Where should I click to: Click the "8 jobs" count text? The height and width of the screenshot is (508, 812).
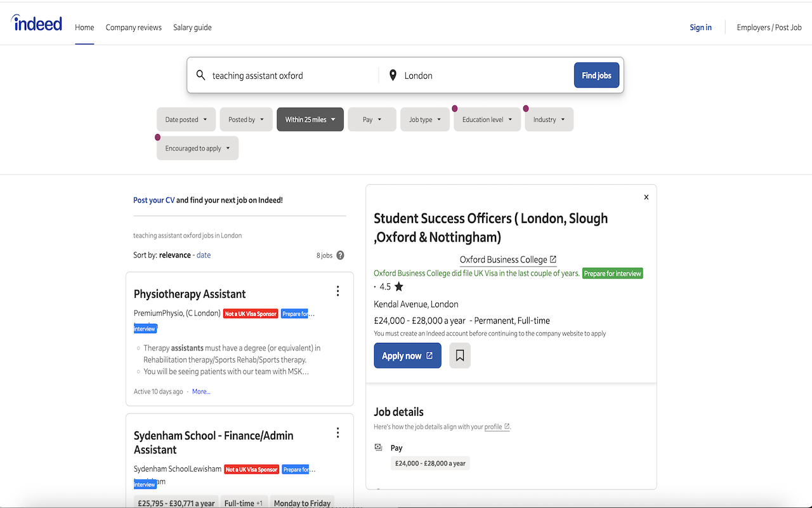click(x=325, y=255)
